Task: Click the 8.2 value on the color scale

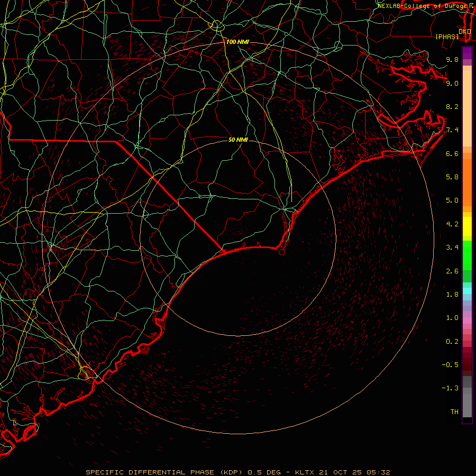Action: coord(452,106)
